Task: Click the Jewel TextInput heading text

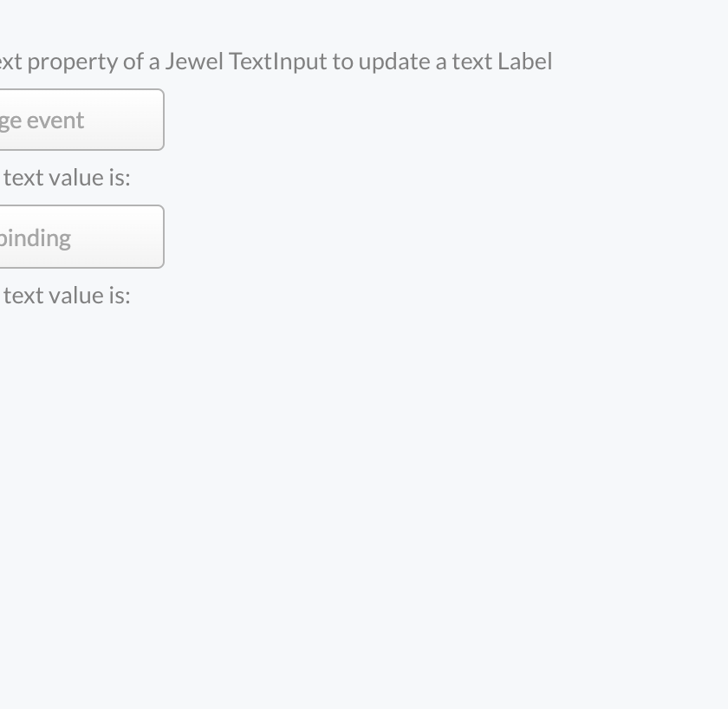Action: coord(276,62)
